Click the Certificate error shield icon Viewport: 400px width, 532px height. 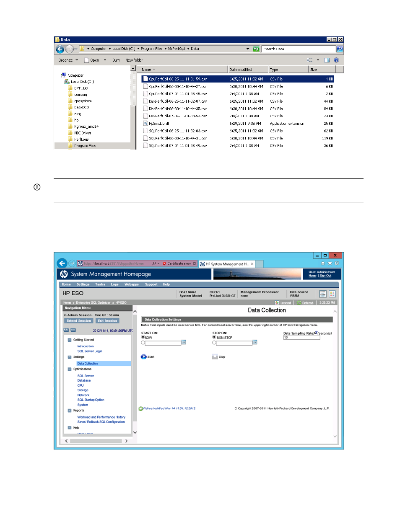(x=164, y=263)
